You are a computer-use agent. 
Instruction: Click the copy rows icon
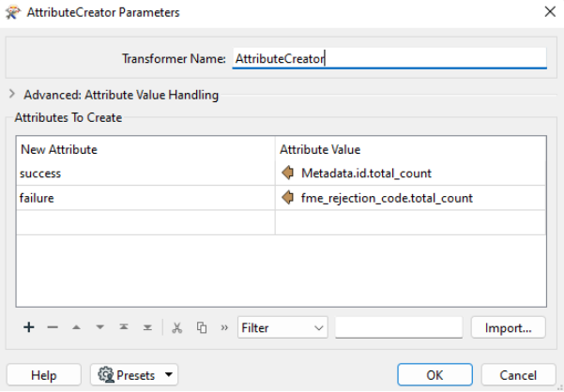click(202, 327)
